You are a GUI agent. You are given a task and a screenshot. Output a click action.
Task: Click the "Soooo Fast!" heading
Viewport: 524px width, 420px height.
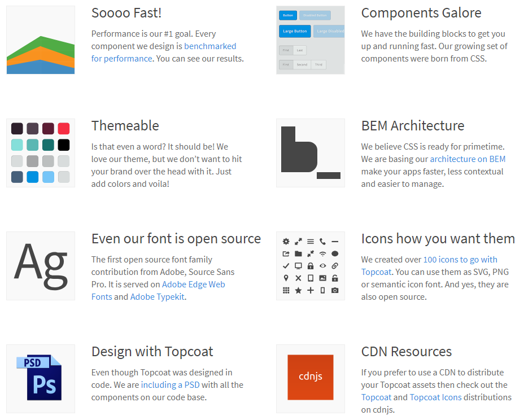126,13
